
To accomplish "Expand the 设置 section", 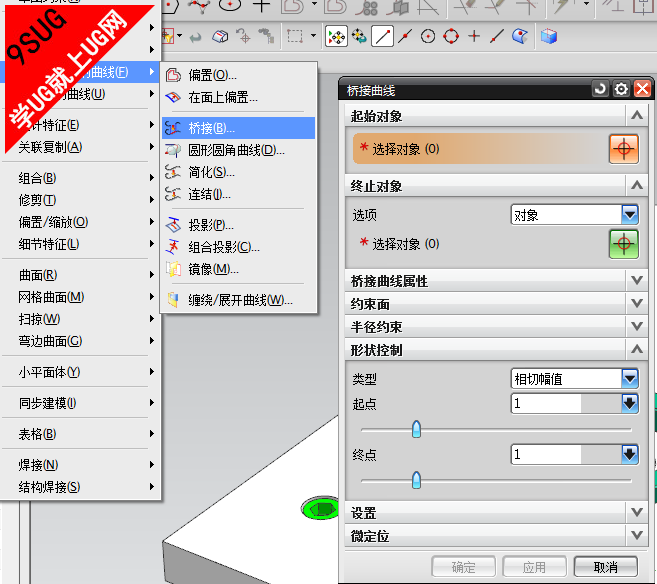I will click(637, 512).
